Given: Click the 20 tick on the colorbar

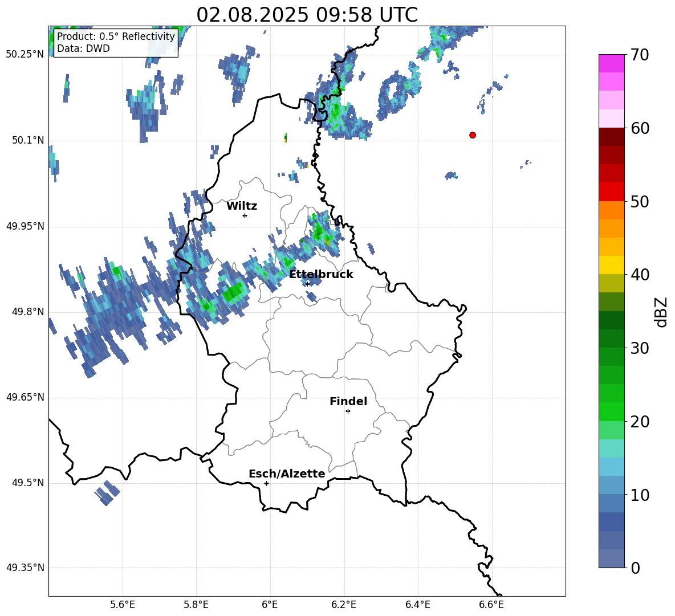Looking at the screenshot, I should click(640, 422).
